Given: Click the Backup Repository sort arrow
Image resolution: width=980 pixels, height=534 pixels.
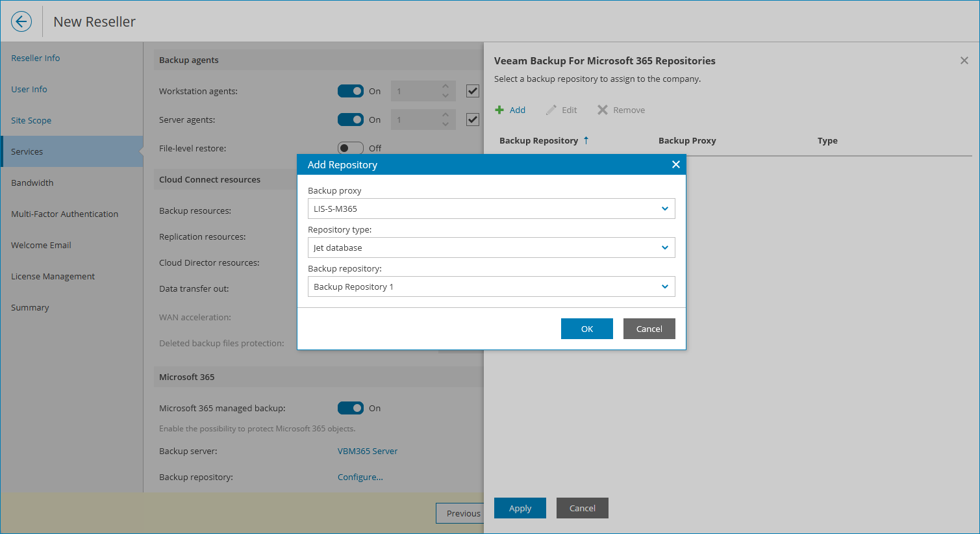Looking at the screenshot, I should 586,140.
